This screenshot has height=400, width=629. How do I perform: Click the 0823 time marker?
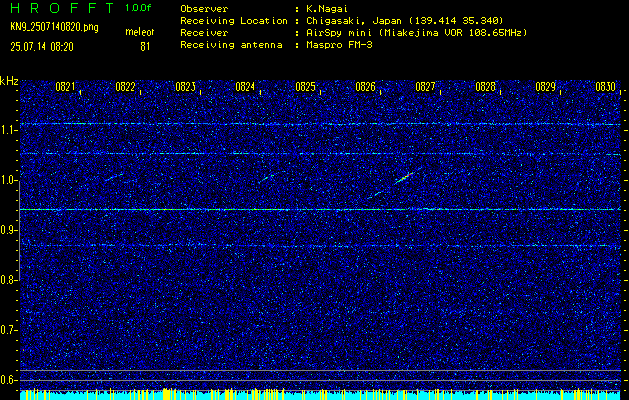185,87
